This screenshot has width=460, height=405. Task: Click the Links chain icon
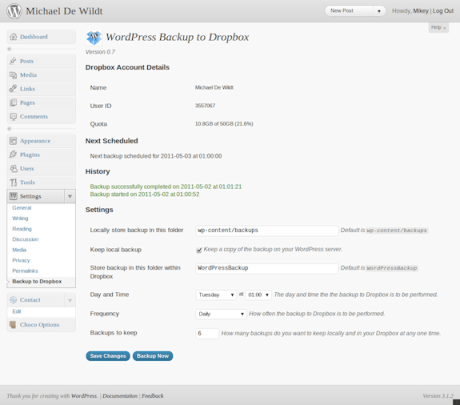click(13, 89)
